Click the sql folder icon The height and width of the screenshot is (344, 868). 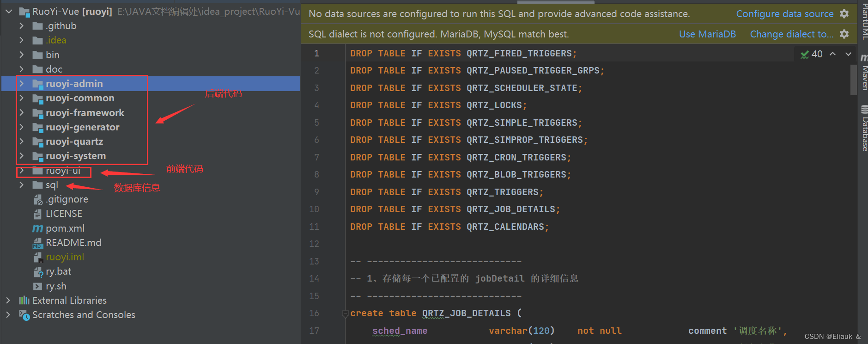[x=38, y=185]
